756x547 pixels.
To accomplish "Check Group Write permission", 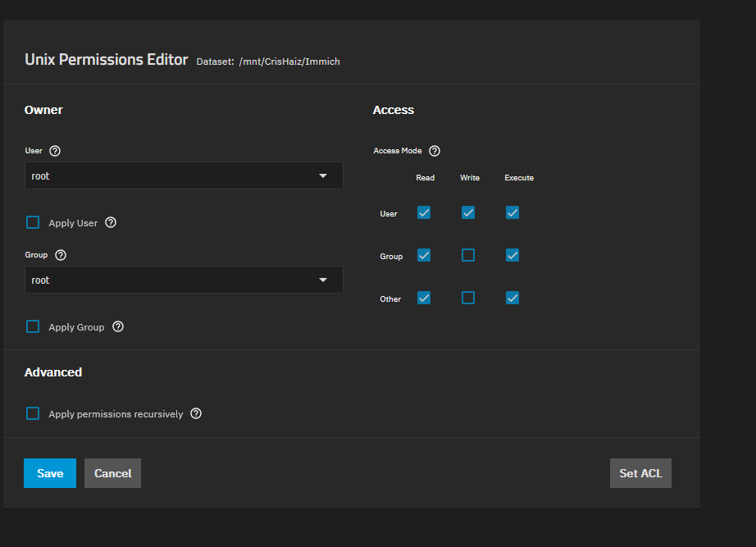I will point(468,255).
